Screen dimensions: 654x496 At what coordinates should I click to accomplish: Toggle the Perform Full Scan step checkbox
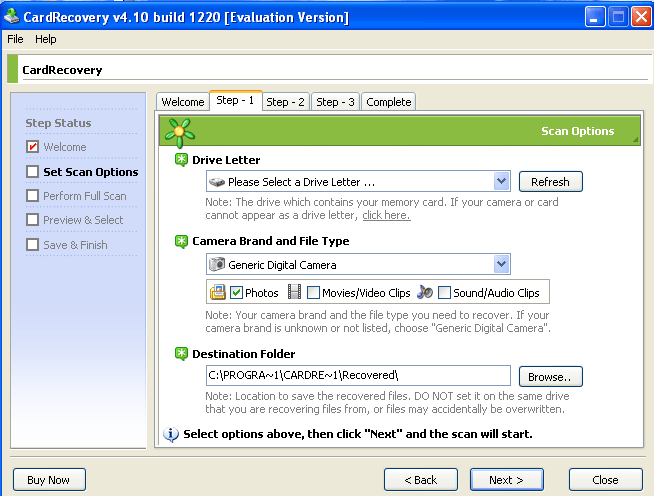click(x=33, y=196)
